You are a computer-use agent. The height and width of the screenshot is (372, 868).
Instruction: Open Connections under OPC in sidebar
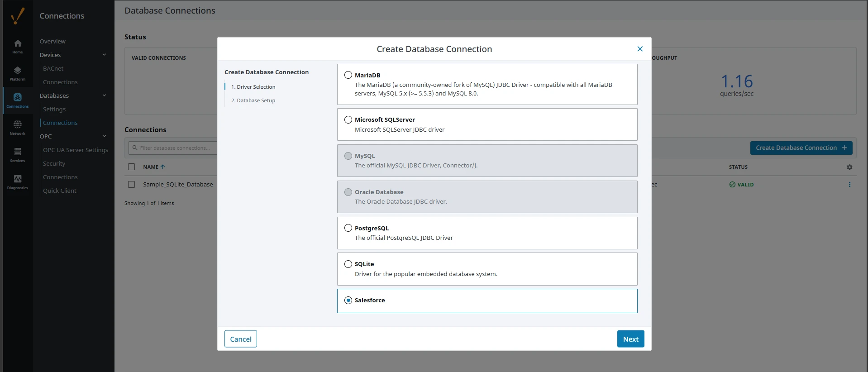[x=60, y=177]
